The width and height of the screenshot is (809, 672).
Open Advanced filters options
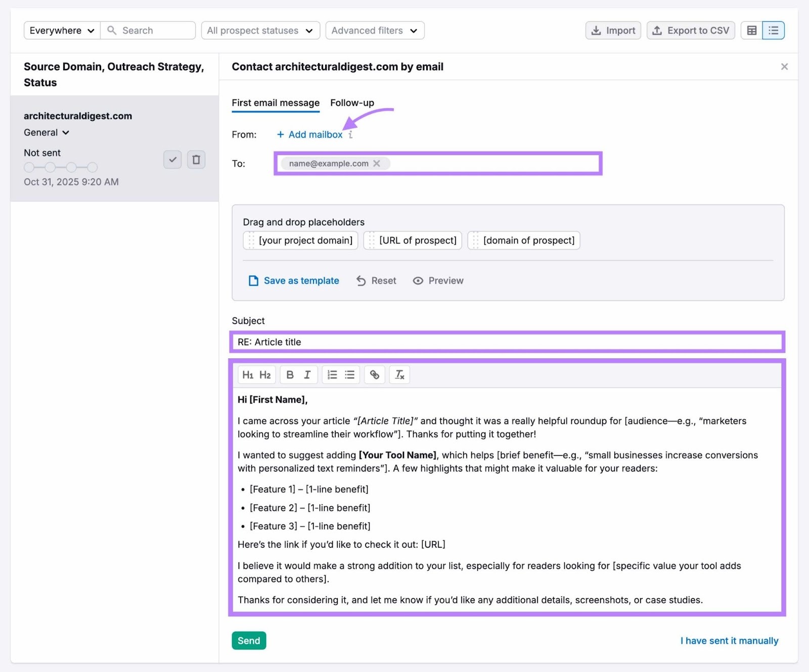tap(375, 30)
